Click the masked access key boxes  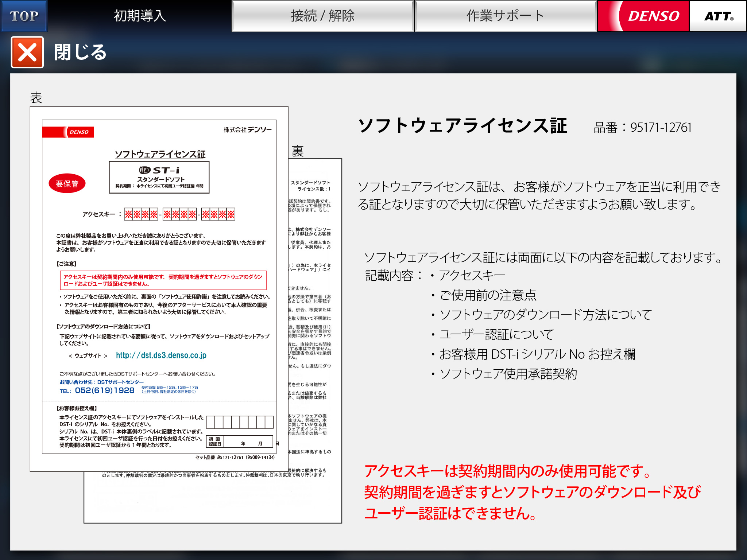point(179,214)
